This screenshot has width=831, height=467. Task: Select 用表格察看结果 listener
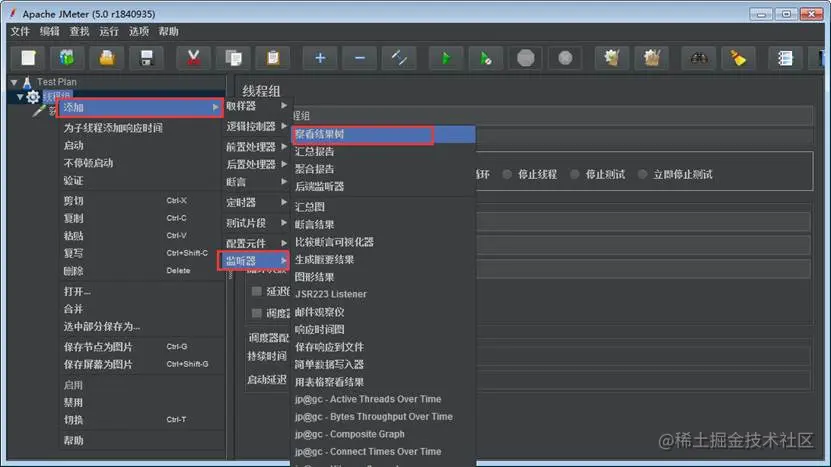pyautogui.click(x=384, y=382)
